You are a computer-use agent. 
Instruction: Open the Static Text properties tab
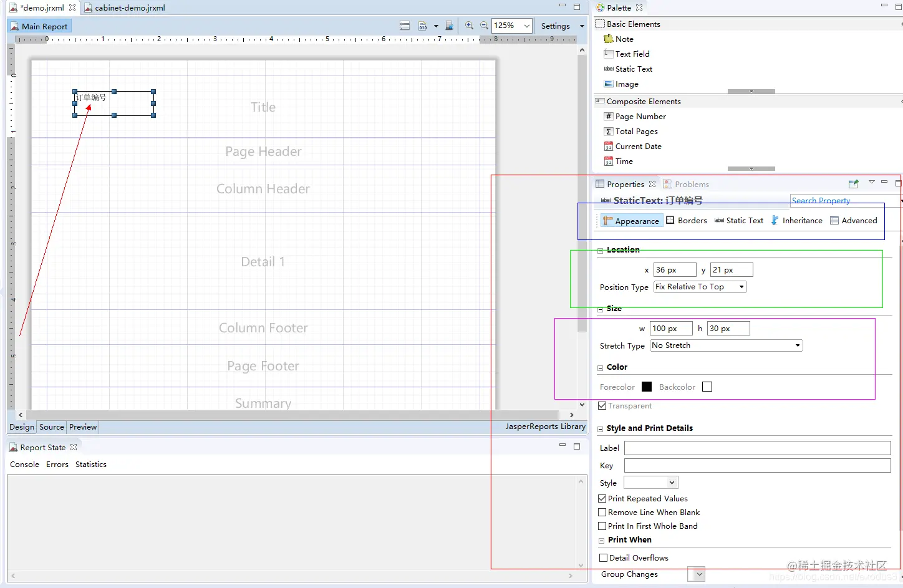739,220
